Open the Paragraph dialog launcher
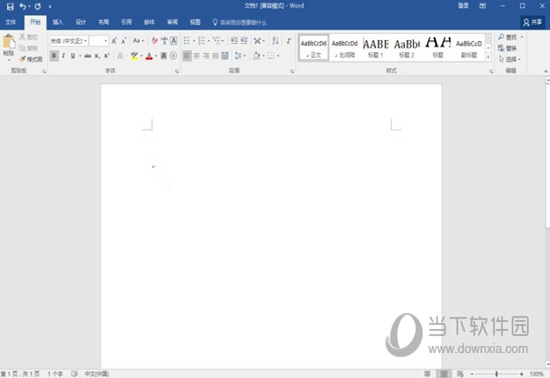550x378 pixels. coord(292,71)
